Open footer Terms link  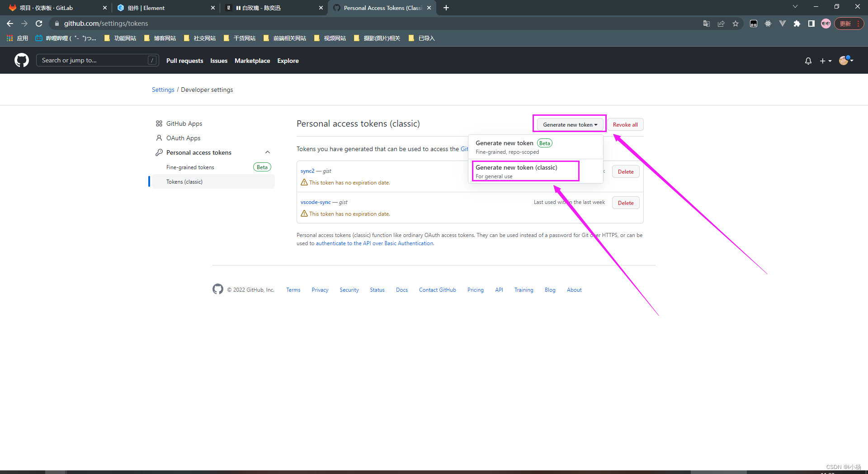293,290
